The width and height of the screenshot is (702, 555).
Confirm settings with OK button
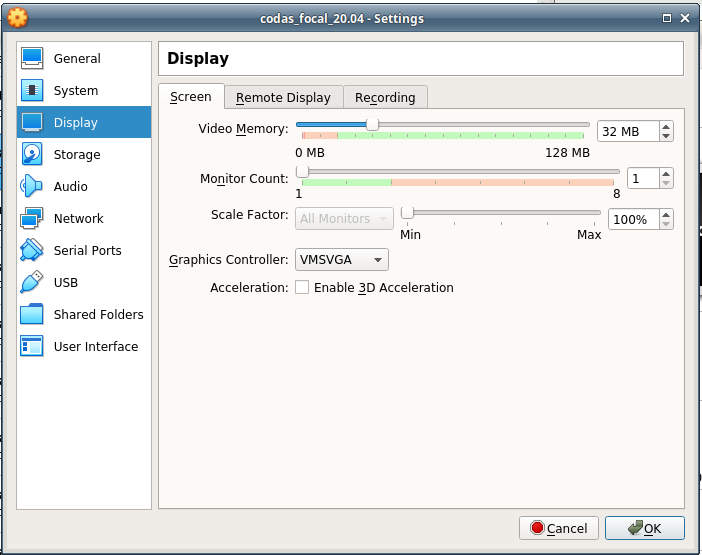click(x=645, y=528)
